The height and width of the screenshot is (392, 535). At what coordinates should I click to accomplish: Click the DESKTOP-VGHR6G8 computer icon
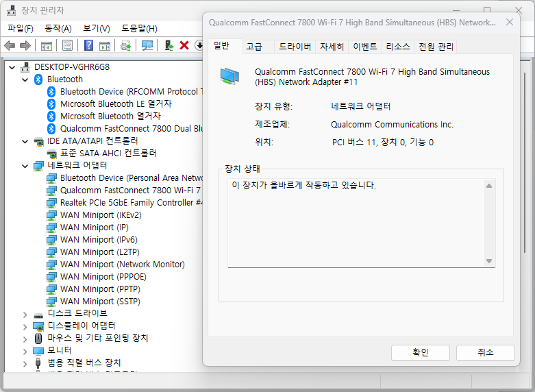tap(25, 67)
